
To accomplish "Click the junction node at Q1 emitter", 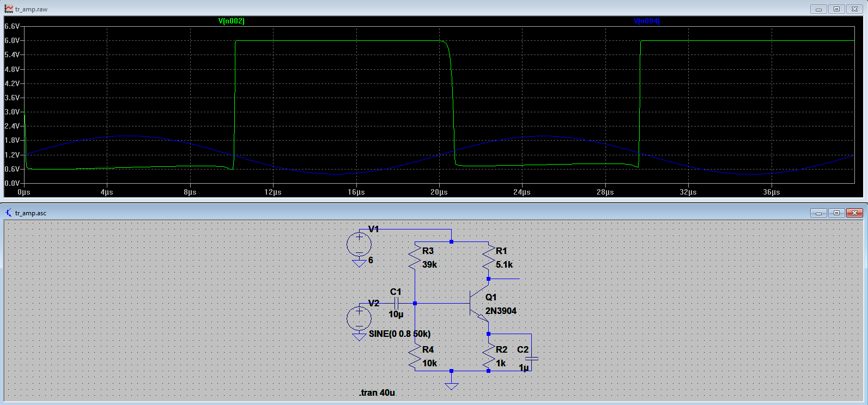I will (x=488, y=334).
